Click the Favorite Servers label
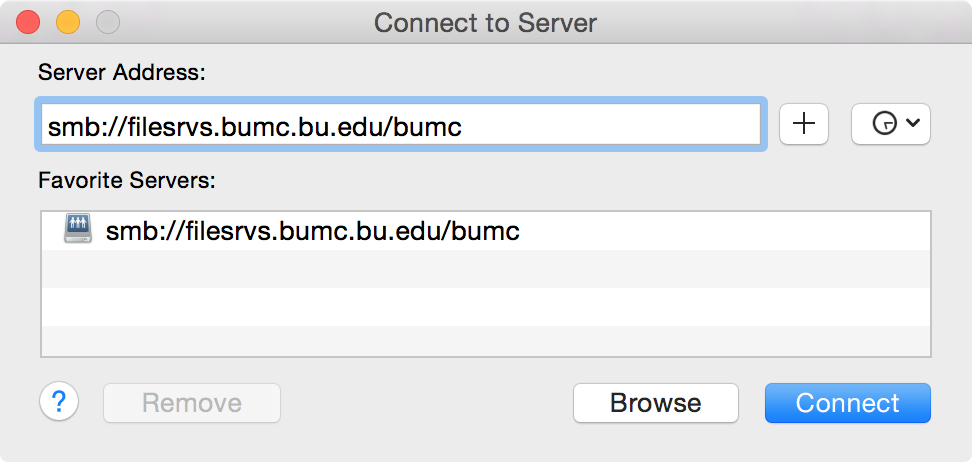This screenshot has width=972, height=462. (126, 180)
